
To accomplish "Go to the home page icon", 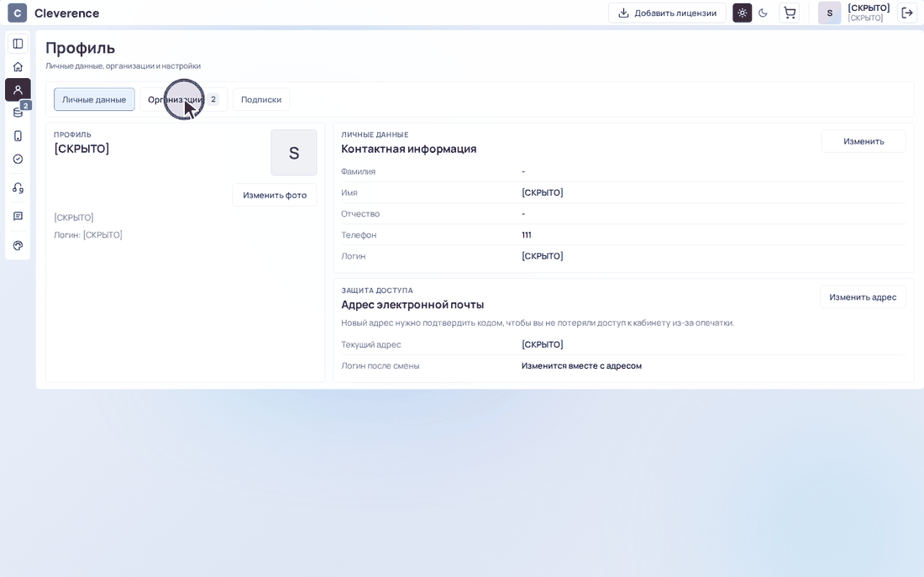I will click(x=18, y=66).
